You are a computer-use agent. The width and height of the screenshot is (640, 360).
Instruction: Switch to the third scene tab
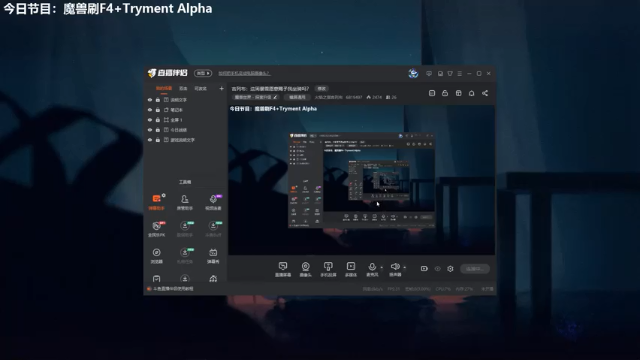pos(200,88)
